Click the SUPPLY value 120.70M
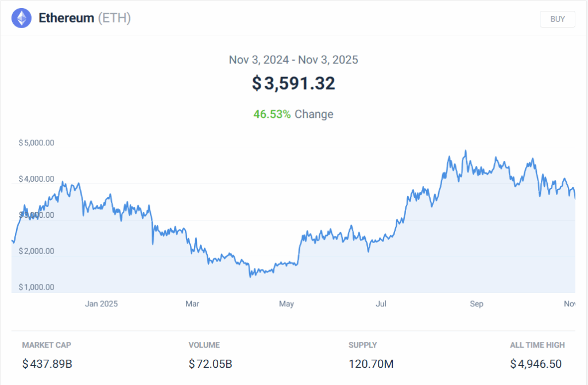The image size is (588, 385). pyautogui.click(x=371, y=364)
